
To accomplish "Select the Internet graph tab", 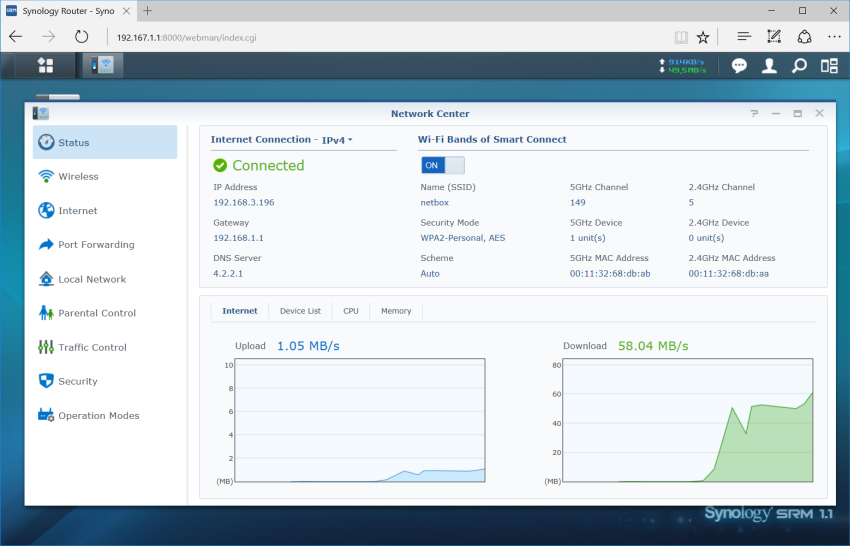I will click(x=240, y=311).
